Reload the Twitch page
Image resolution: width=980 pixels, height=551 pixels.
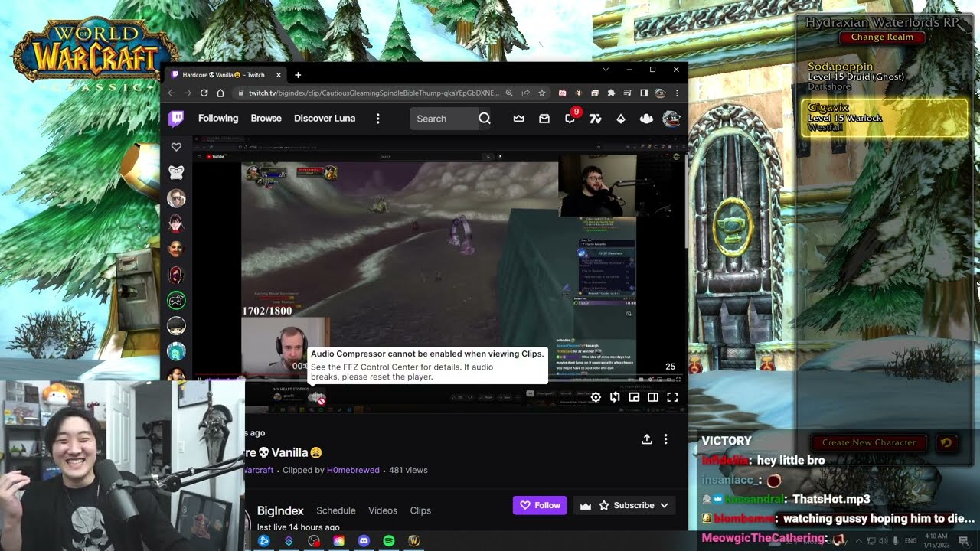click(x=204, y=93)
